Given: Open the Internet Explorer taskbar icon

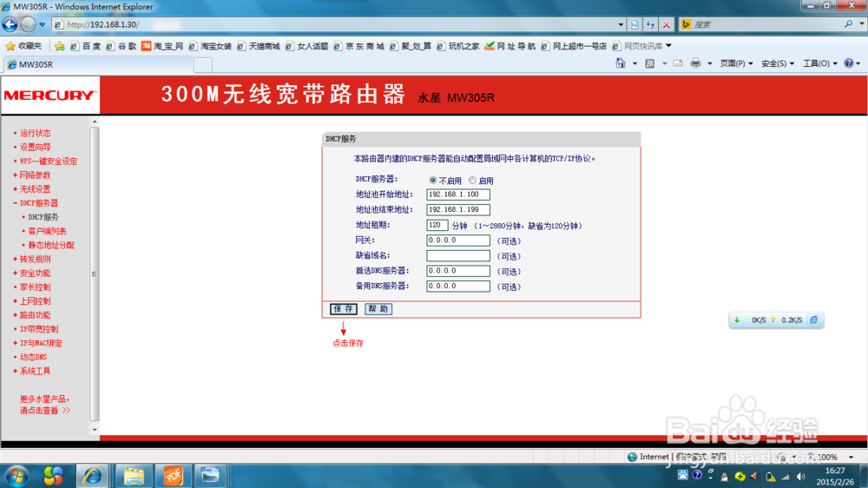Looking at the screenshot, I should (x=93, y=476).
